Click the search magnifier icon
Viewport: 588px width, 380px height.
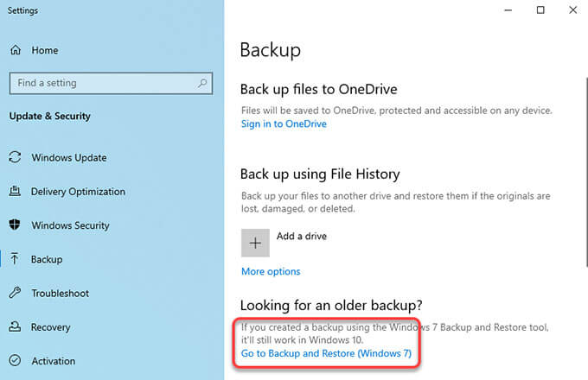(202, 83)
